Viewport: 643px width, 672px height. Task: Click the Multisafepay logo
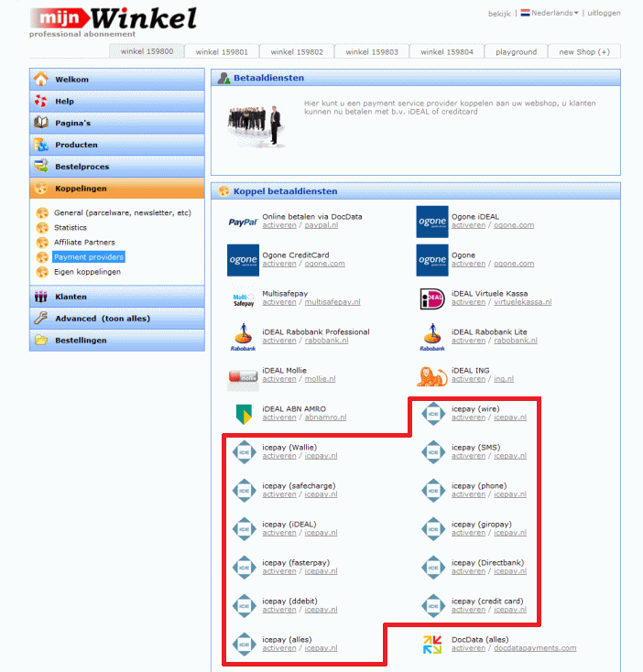click(243, 298)
